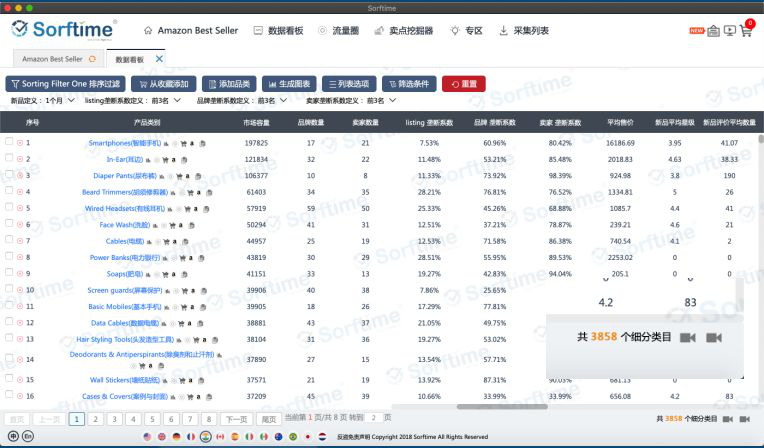Screen dimensions: 764x448
Task: Check the box for row 1 Smartphones
Action: [9, 141]
